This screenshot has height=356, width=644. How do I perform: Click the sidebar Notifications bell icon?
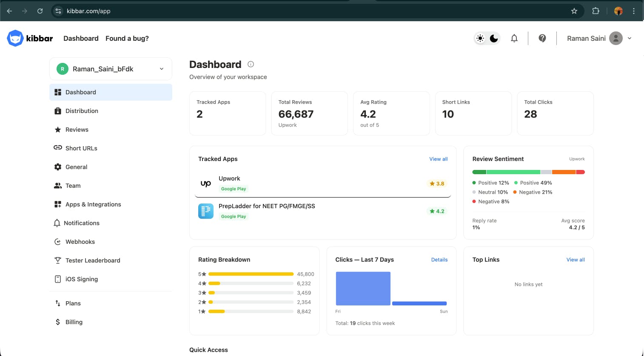click(x=57, y=223)
